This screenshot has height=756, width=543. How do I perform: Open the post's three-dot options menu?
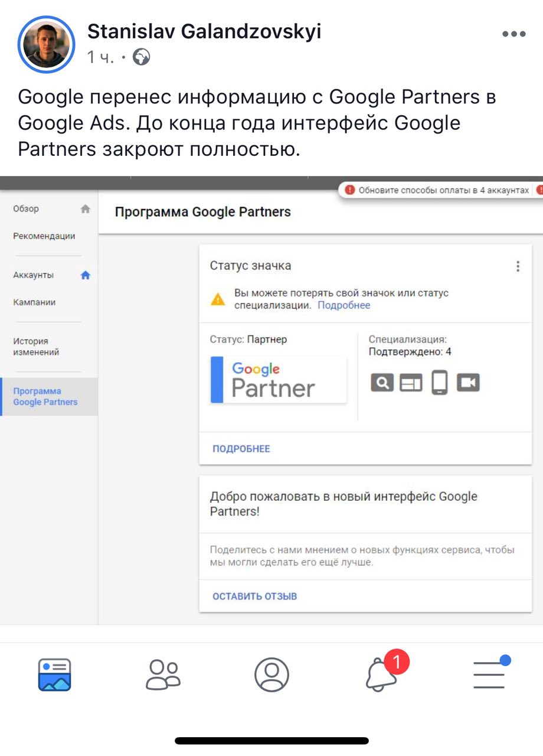513,34
